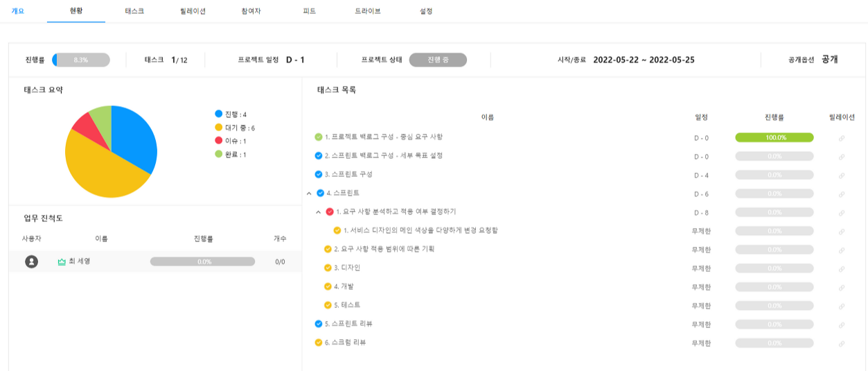Click relation link icon for 스프린트 리뷰 row
Screen dimensions: 868x371
(x=842, y=325)
